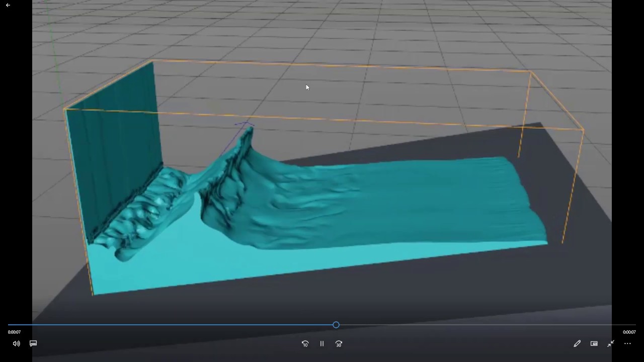Click the elapsed time 0:00:07 label
The image size is (644, 362).
[x=14, y=332]
